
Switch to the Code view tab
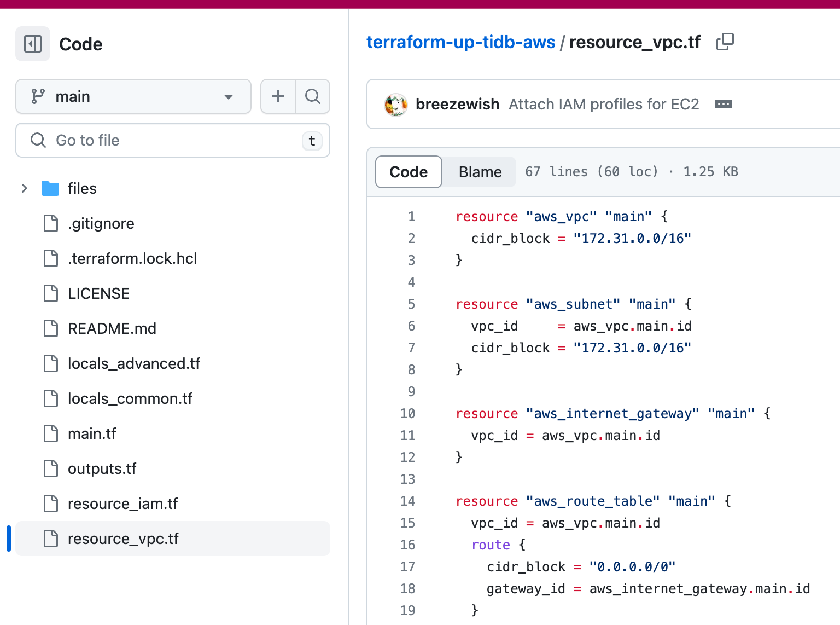[409, 172]
